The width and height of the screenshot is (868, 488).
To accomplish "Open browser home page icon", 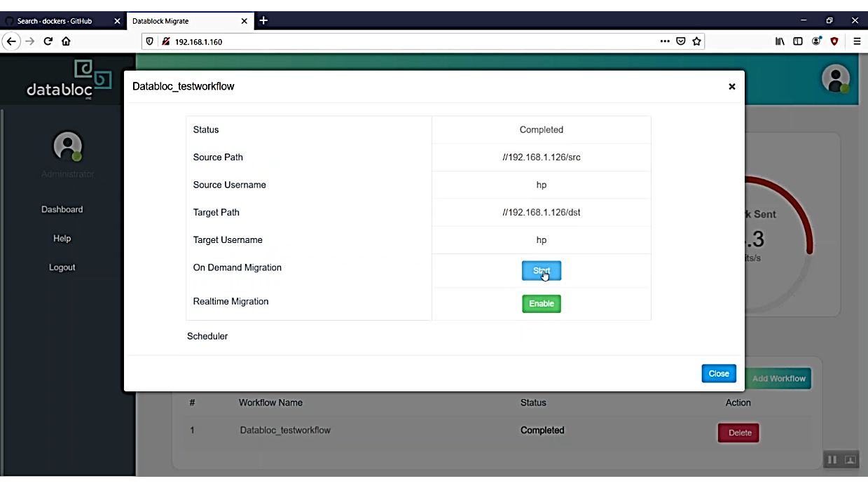I will point(66,41).
